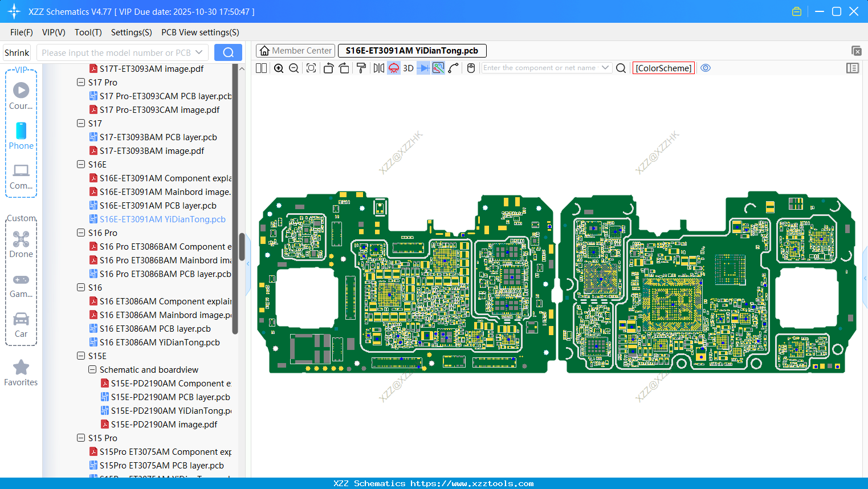The image size is (868, 489).
Task: Toggle the split-screen view mode
Action: (260, 68)
